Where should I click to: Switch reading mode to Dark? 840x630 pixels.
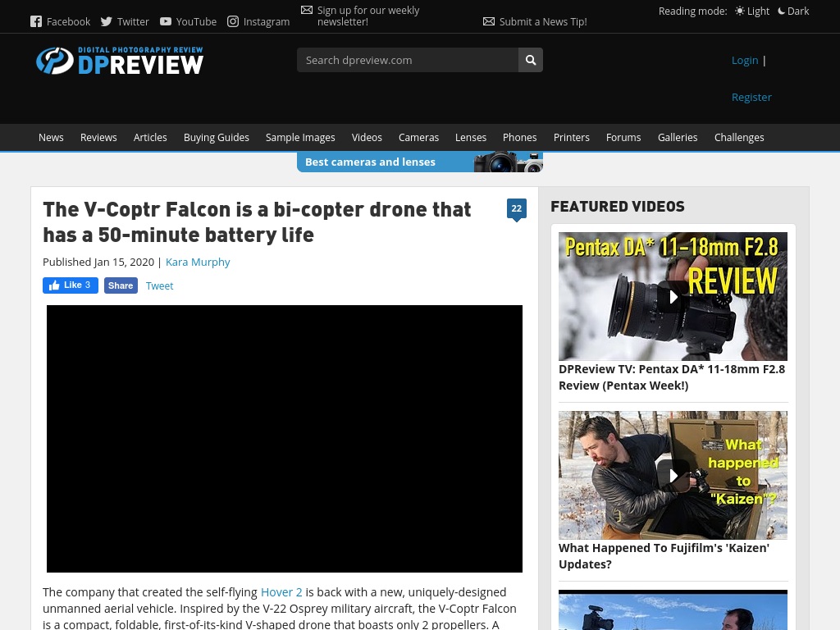pos(793,11)
